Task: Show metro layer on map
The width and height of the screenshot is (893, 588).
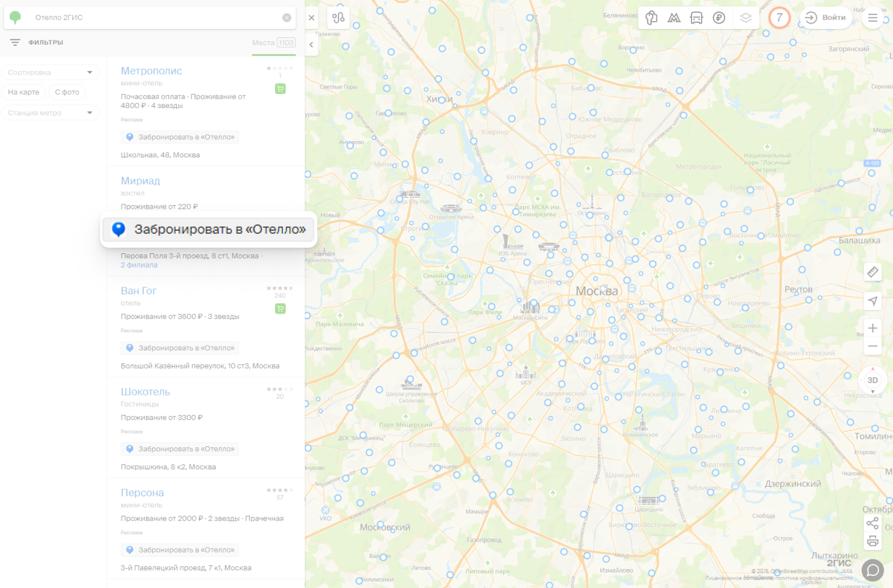Action: (674, 17)
